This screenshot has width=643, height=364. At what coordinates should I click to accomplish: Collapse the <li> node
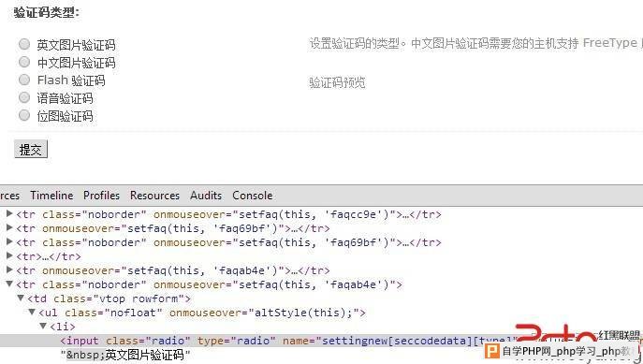(x=43, y=326)
